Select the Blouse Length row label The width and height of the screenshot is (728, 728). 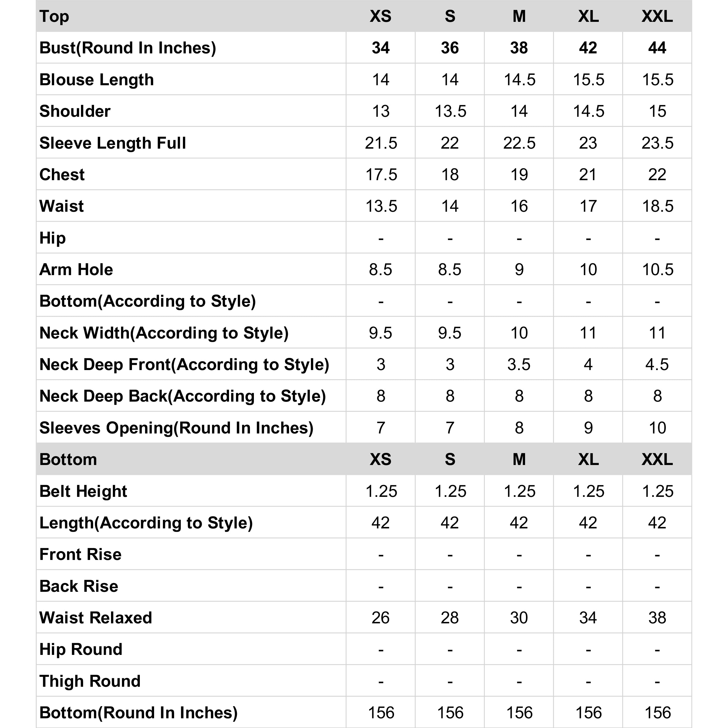tap(96, 79)
